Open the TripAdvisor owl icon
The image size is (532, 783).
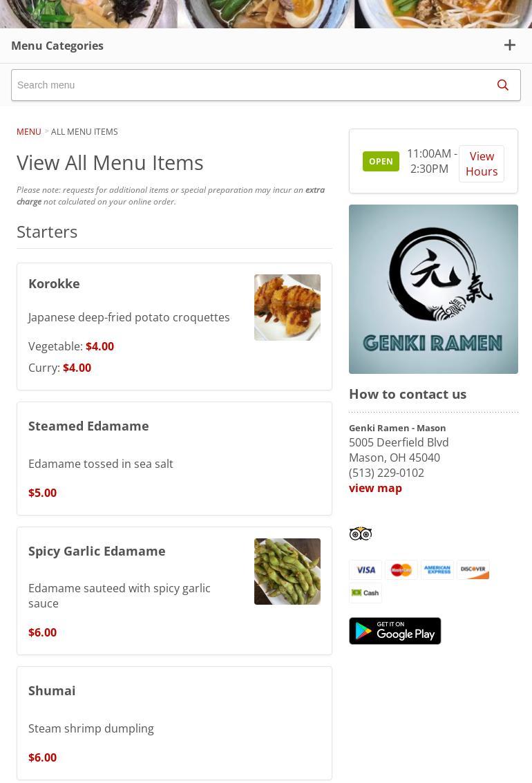[361, 534]
